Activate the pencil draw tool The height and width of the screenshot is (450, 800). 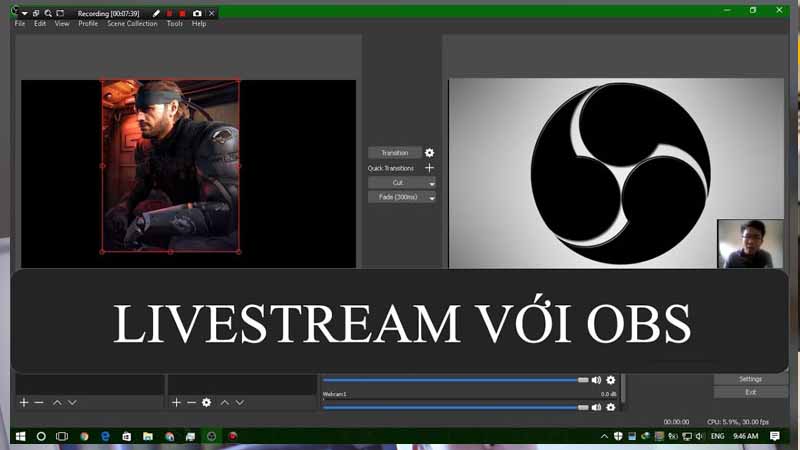click(156, 13)
